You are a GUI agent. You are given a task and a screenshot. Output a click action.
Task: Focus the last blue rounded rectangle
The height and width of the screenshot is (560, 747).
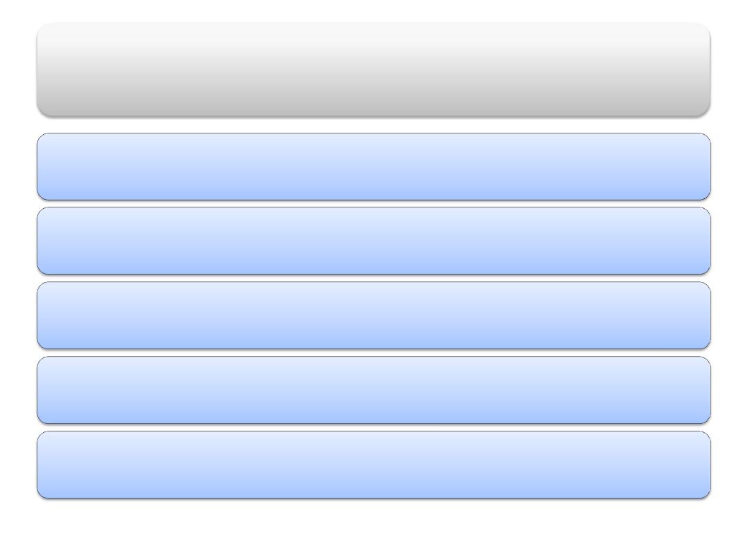373,465
